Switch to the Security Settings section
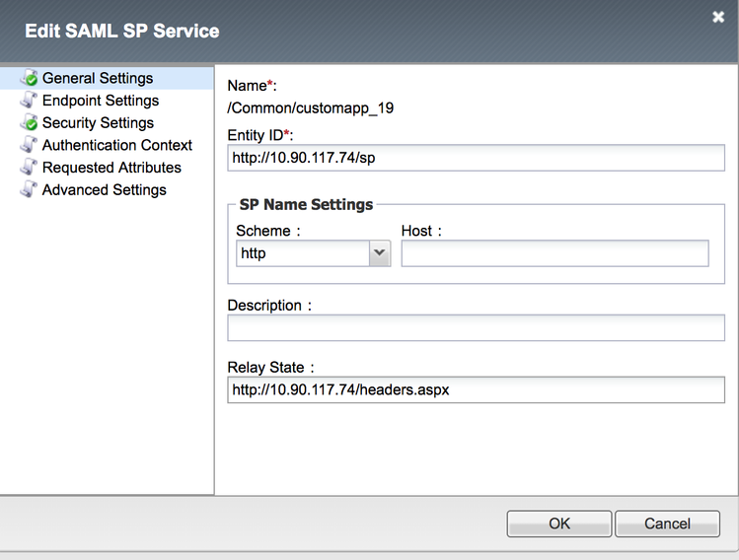The width and height of the screenshot is (739, 560). (98, 123)
